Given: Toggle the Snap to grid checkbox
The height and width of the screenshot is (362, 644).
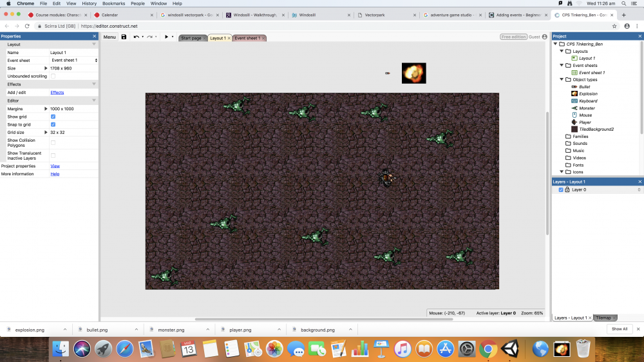Looking at the screenshot, I should pos(53,124).
